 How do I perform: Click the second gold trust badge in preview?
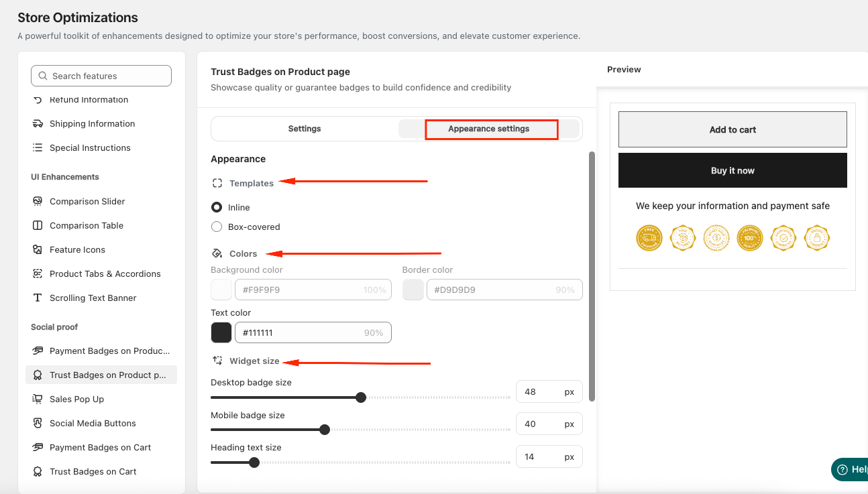(682, 238)
